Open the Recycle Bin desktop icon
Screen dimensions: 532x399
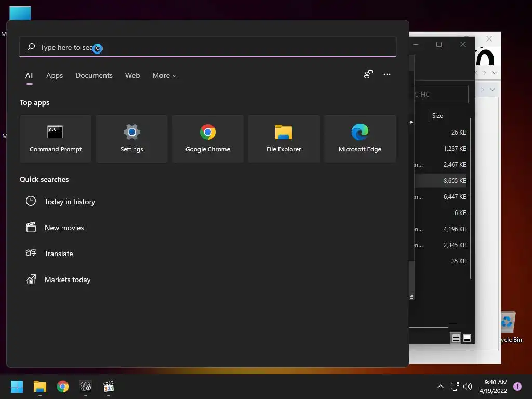coord(509,326)
